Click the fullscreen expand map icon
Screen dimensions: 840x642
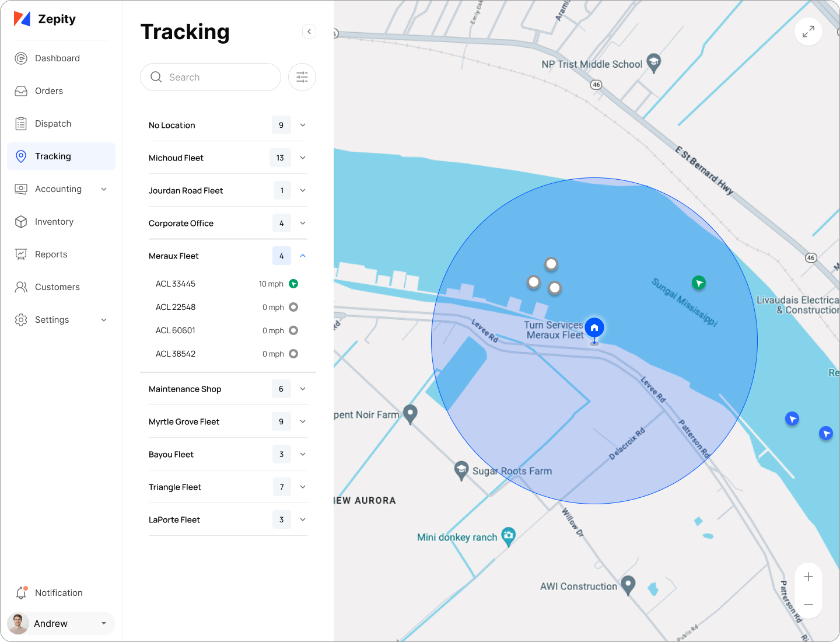(808, 32)
